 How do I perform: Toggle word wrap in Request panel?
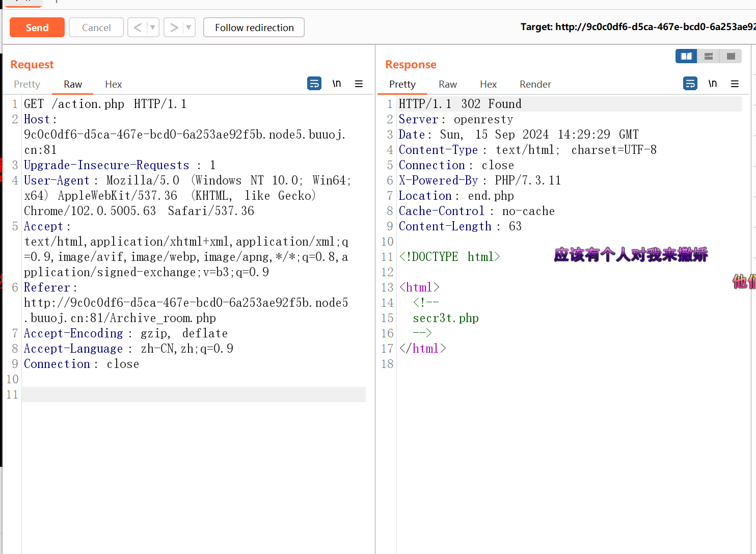pos(314,84)
